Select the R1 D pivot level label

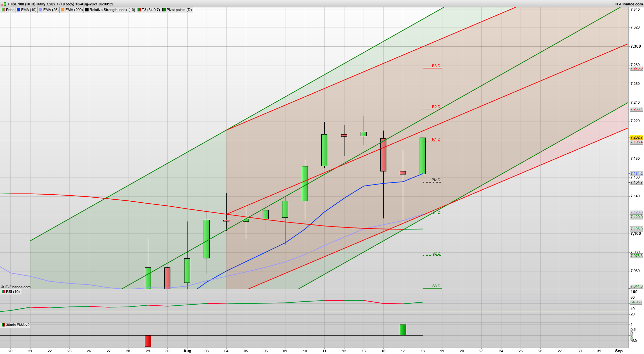coord(436,139)
